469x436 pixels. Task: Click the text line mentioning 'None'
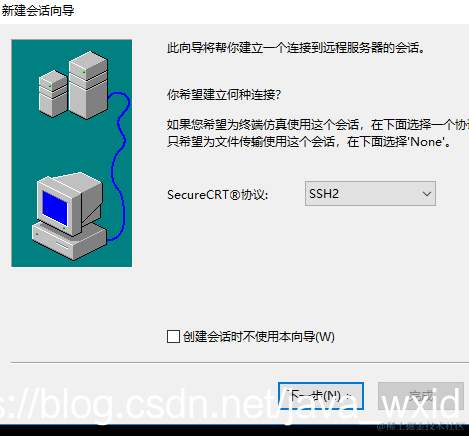click(309, 142)
